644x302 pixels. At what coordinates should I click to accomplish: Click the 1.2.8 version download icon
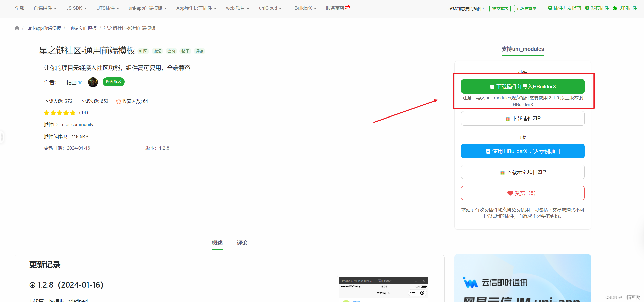[x=32, y=285]
